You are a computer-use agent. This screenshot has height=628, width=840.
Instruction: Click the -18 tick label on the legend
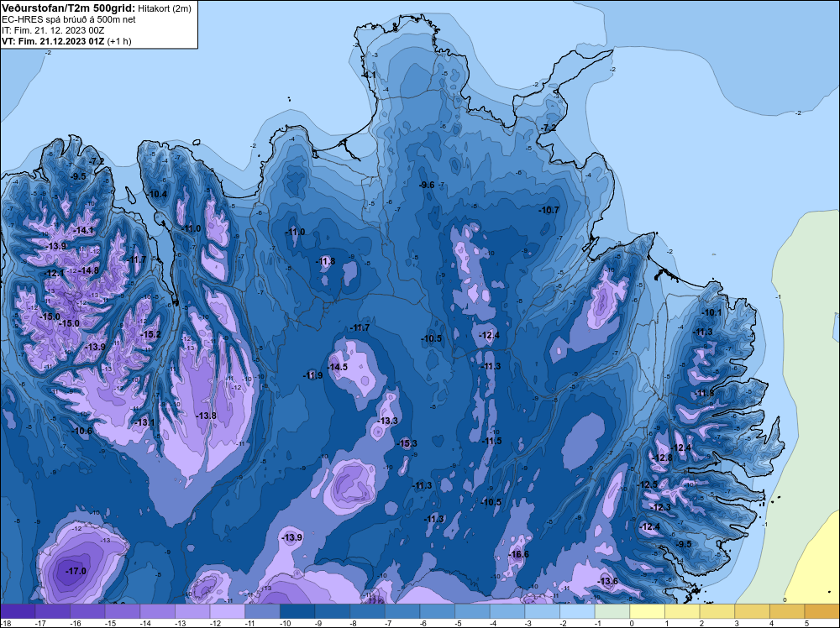tap(5, 623)
